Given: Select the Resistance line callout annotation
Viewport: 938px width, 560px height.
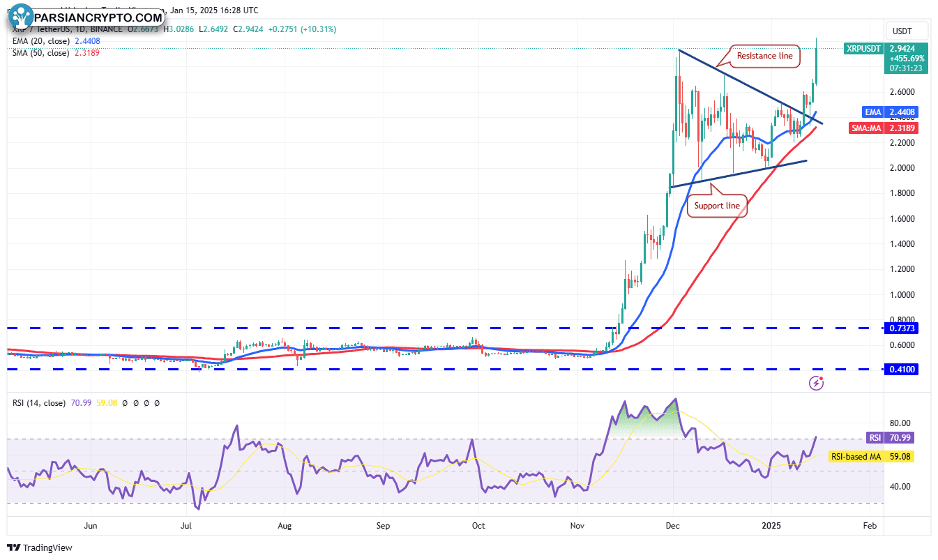Looking at the screenshot, I should click(765, 55).
